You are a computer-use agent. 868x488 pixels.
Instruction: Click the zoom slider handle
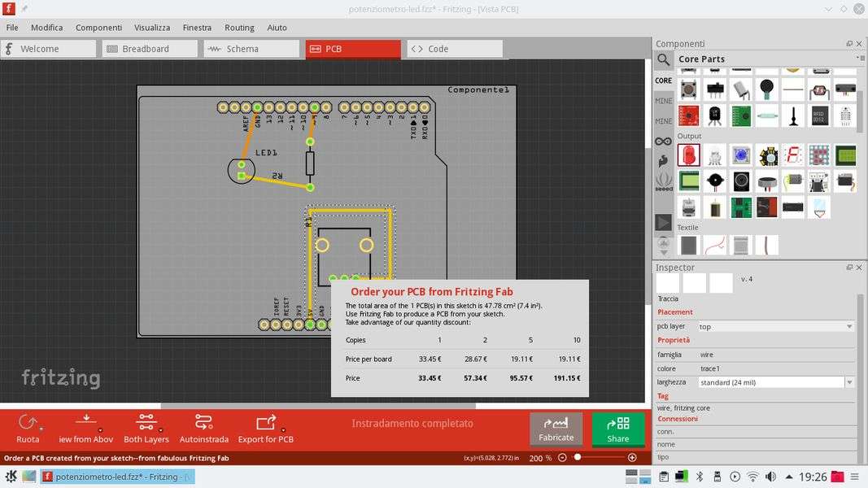578,458
